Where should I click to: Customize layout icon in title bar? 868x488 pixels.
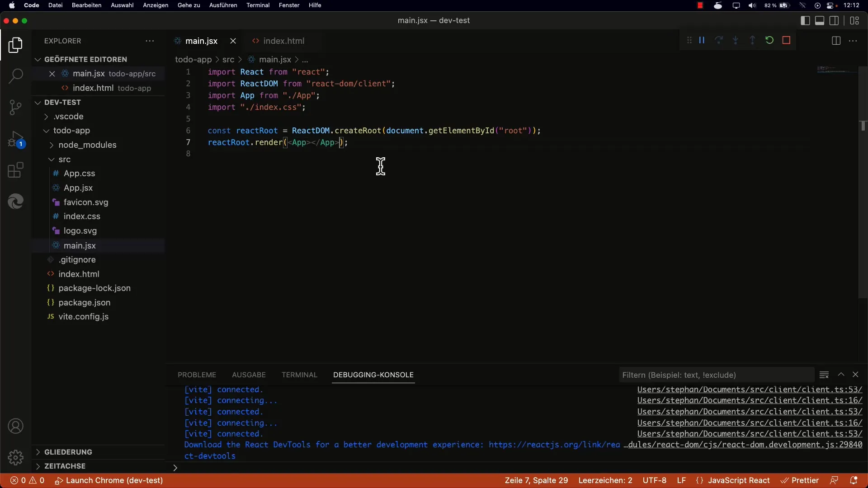854,20
